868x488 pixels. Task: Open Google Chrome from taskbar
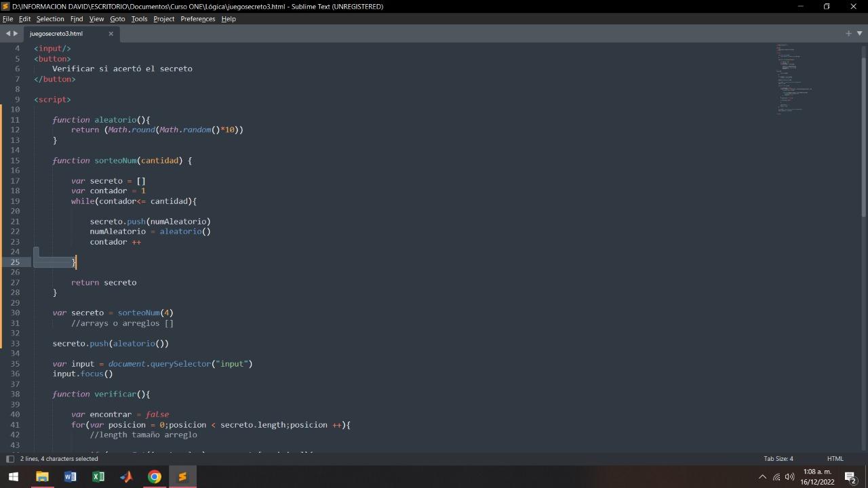(x=155, y=476)
